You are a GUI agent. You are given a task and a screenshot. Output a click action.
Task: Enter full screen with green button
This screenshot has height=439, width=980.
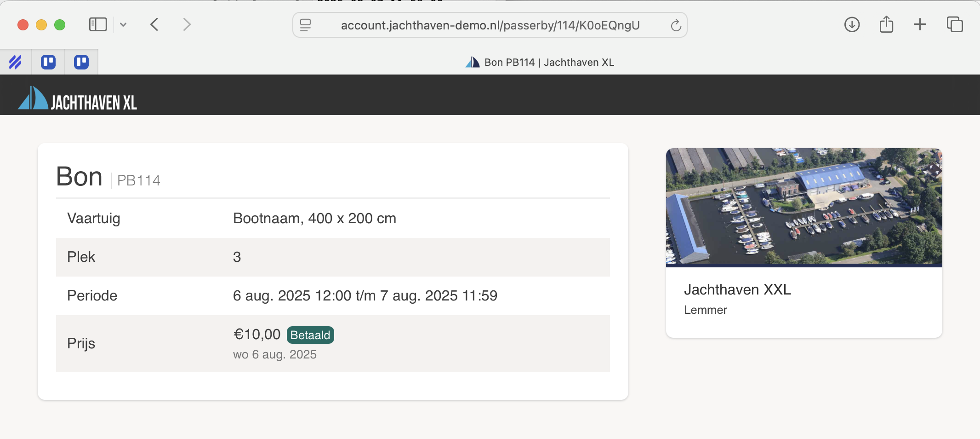(x=60, y=25)
